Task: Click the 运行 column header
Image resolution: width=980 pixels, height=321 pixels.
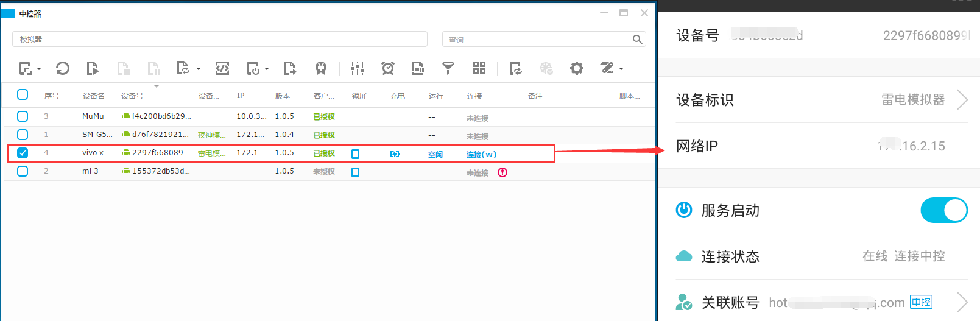Action: point(436,96)
